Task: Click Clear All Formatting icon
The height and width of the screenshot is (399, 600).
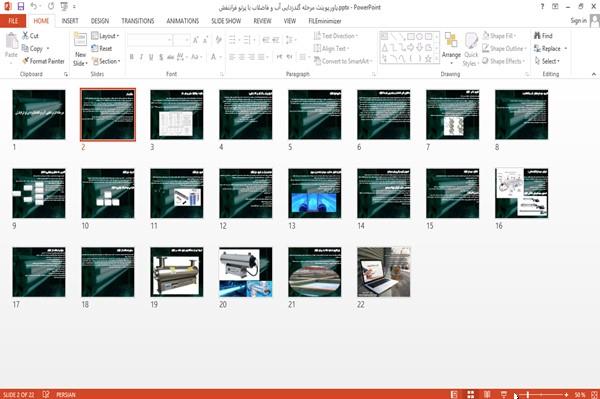Action: click(218, 40)
